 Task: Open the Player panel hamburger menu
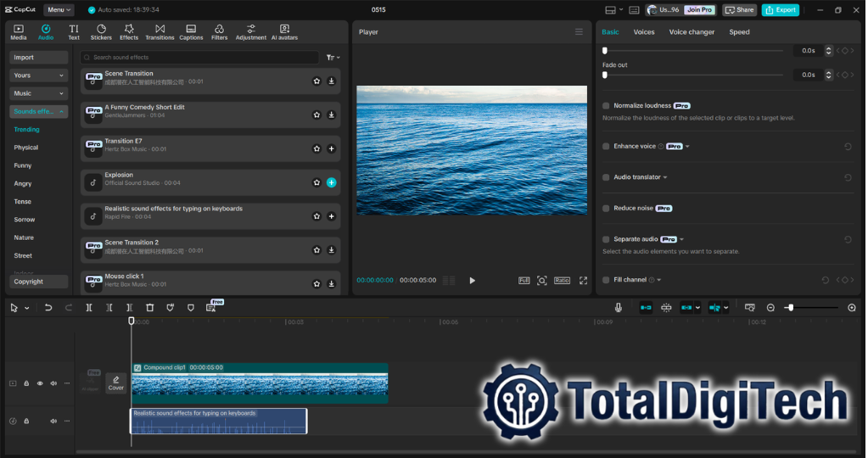[x=579, y=32]
